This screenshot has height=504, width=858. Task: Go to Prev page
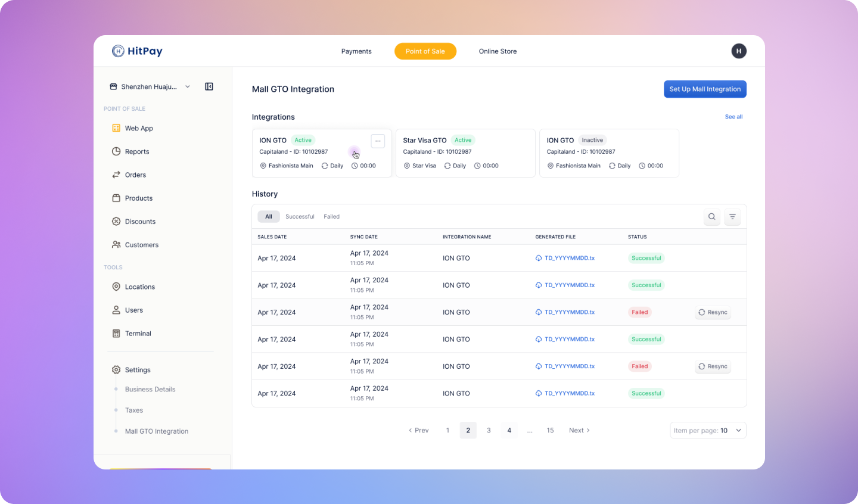coord(418,430)
